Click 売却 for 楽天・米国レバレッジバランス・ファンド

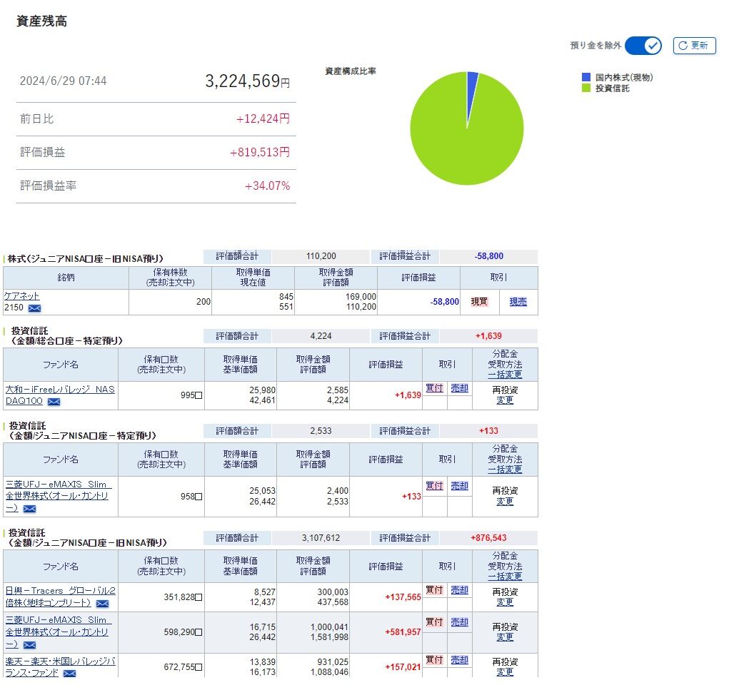459,660
